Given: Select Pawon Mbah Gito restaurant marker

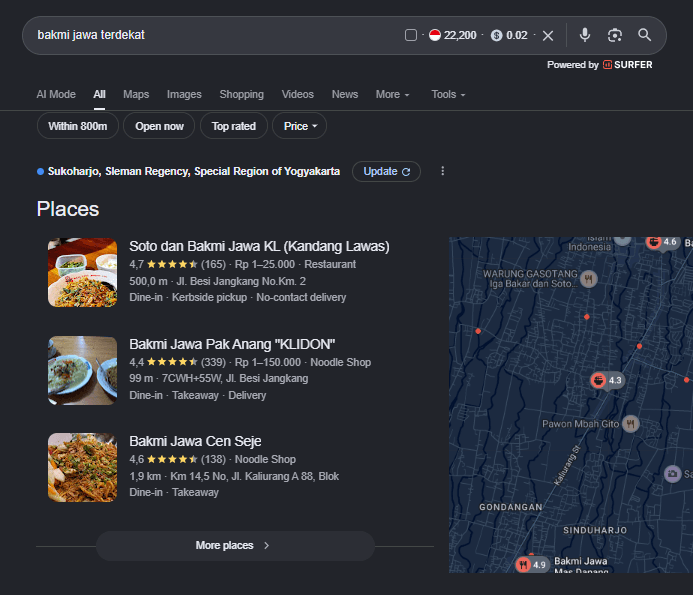Looking at the screenshot, I should point(631,423).
